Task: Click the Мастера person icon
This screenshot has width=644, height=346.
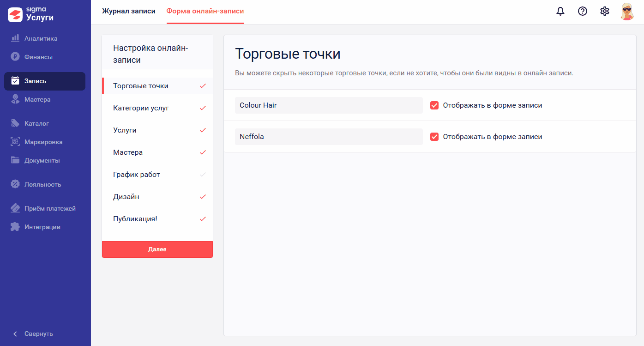Action: point(15,99)
